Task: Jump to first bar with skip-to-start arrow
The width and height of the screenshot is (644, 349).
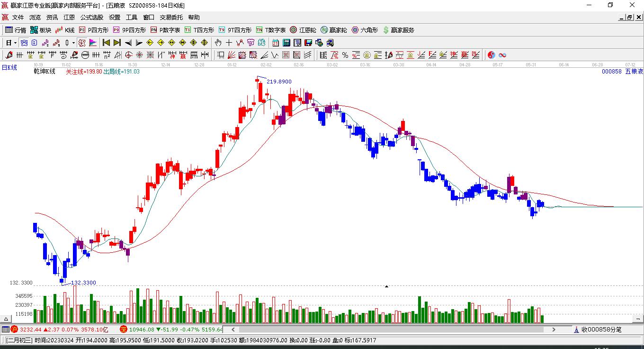Action: 106,43
